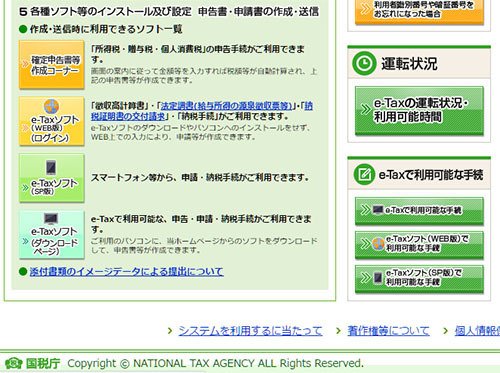
Task: Click the clock icon beside 運転状況
Action: 364,63
